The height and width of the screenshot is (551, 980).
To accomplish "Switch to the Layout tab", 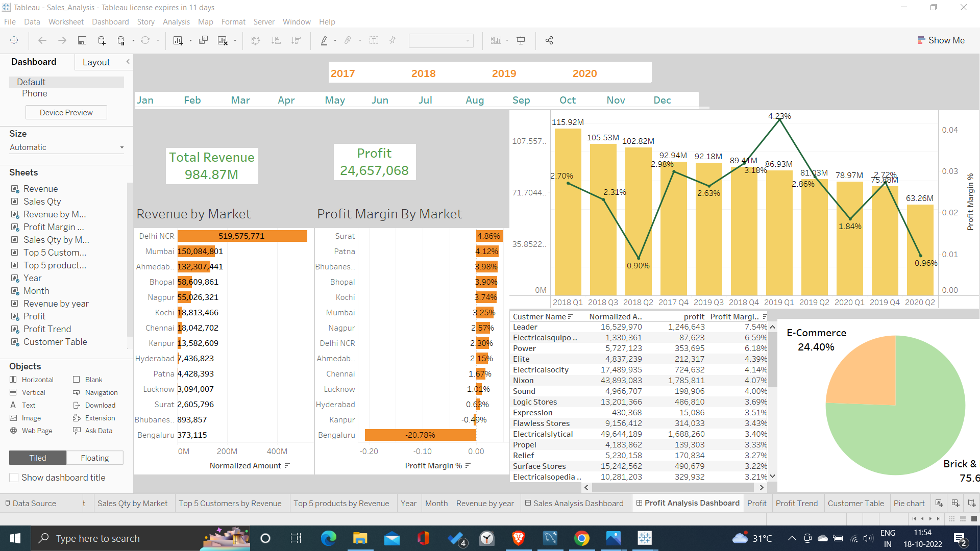I will (96, 62).
